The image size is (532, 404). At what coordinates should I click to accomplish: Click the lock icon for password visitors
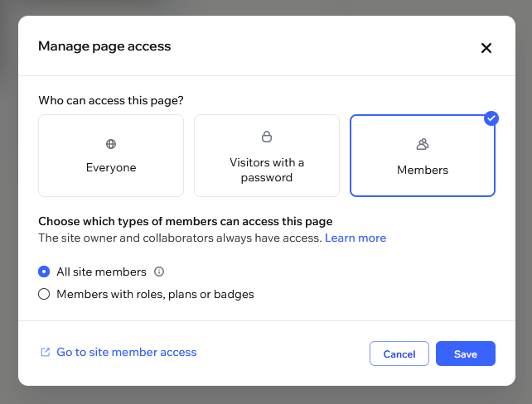click(267, 137)
